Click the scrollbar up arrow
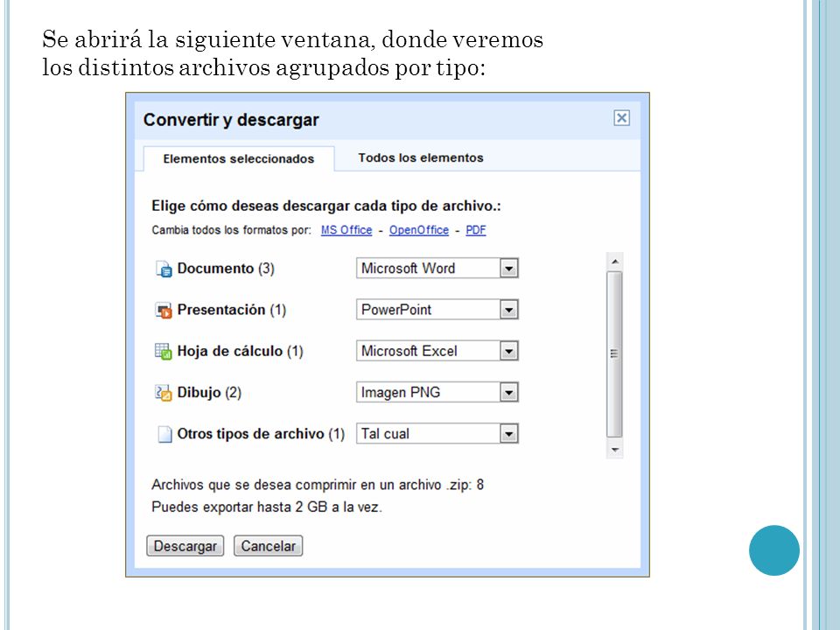This screenshot has width=840, height=630. [614, 262]
